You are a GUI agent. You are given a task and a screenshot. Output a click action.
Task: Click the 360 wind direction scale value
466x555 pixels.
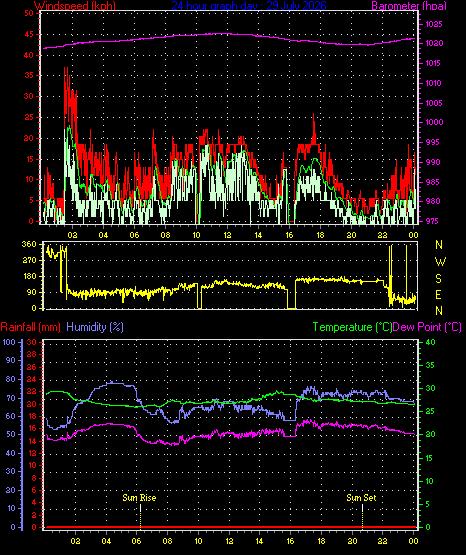point(29,244)
